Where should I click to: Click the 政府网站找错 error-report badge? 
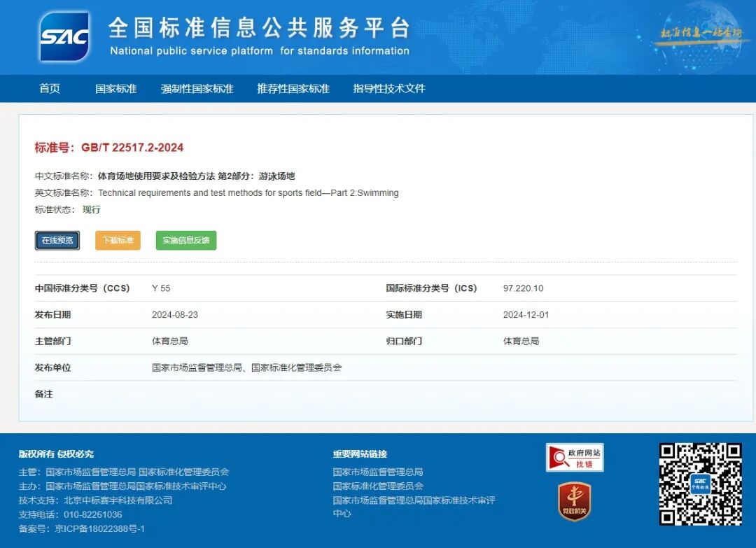pos(575,456)
